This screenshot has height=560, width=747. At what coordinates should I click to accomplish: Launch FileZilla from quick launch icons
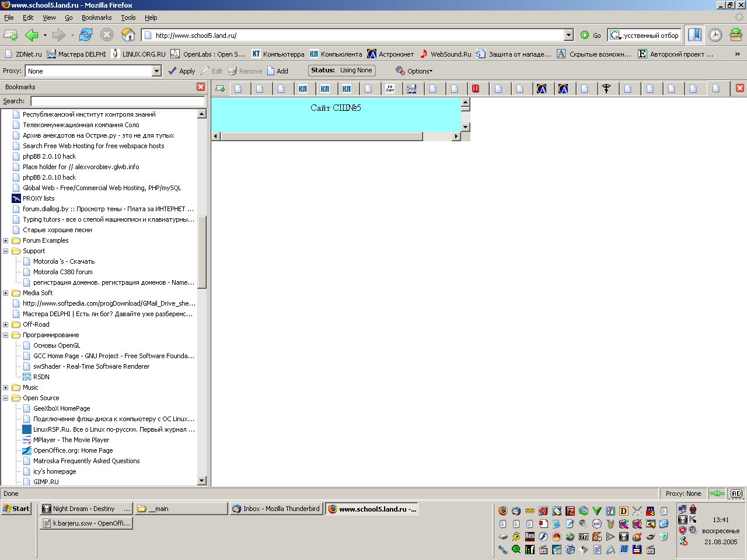[x=570, y=511]
